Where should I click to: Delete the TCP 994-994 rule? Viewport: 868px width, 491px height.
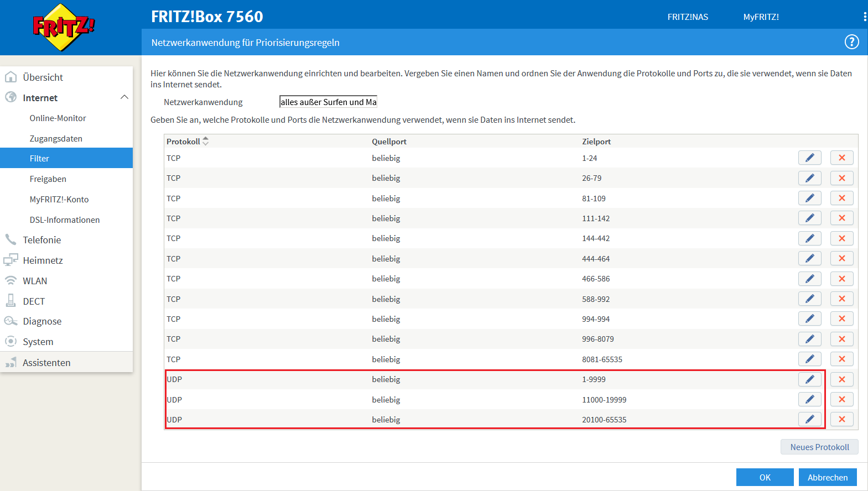(x=841, y=318)
